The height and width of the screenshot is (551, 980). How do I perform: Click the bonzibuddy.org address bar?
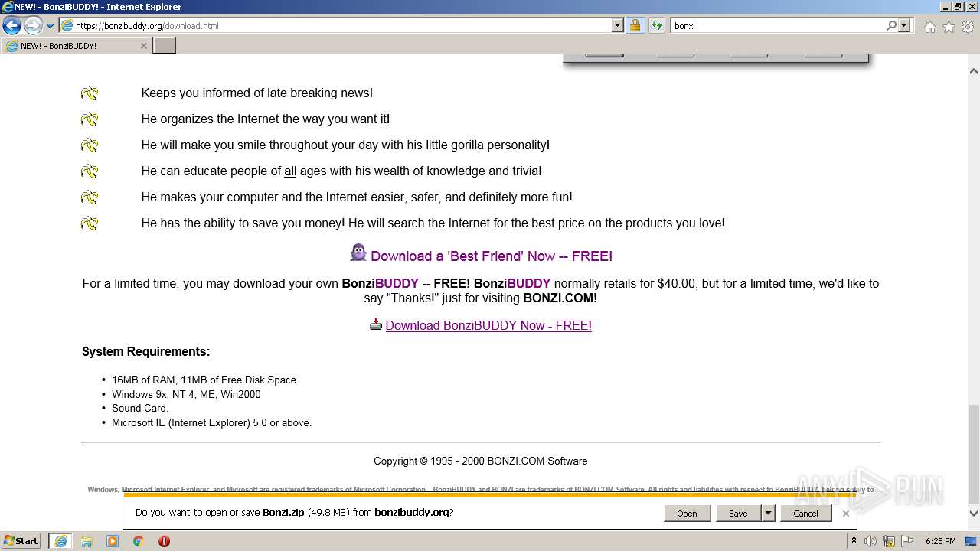(x=335, y=25)
